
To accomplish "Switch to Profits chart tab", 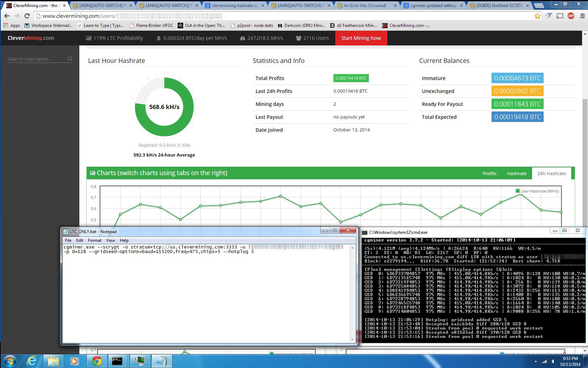I will (489, 173).
